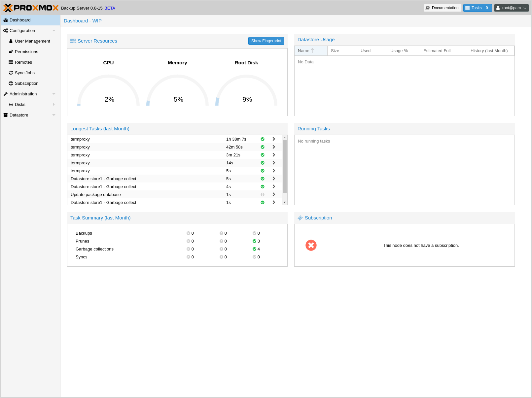The image size is (532, 398).
Task: Open the root@pam user dropdown
Action: tap(511, 8)
